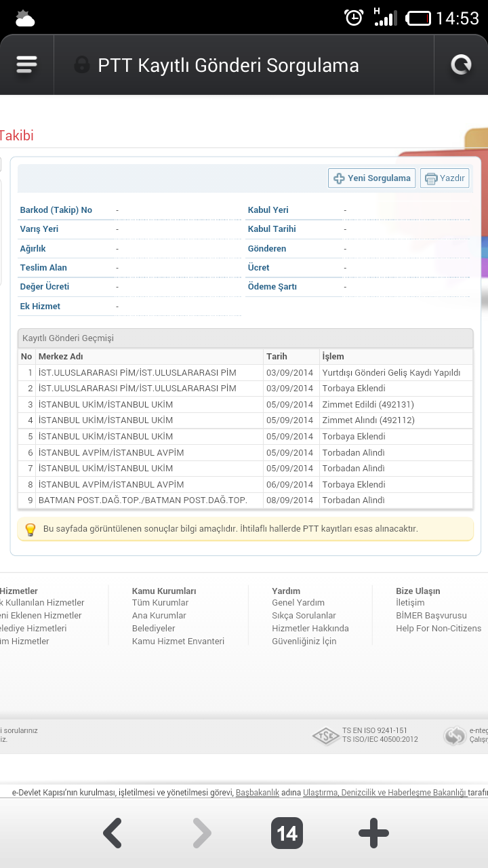488x868 pixels.
Task: Click the Ulaştırma, Denizcilik ve Haberleşme Bakanlığı link
Action: pyautogui.click(x=385, y=792)
